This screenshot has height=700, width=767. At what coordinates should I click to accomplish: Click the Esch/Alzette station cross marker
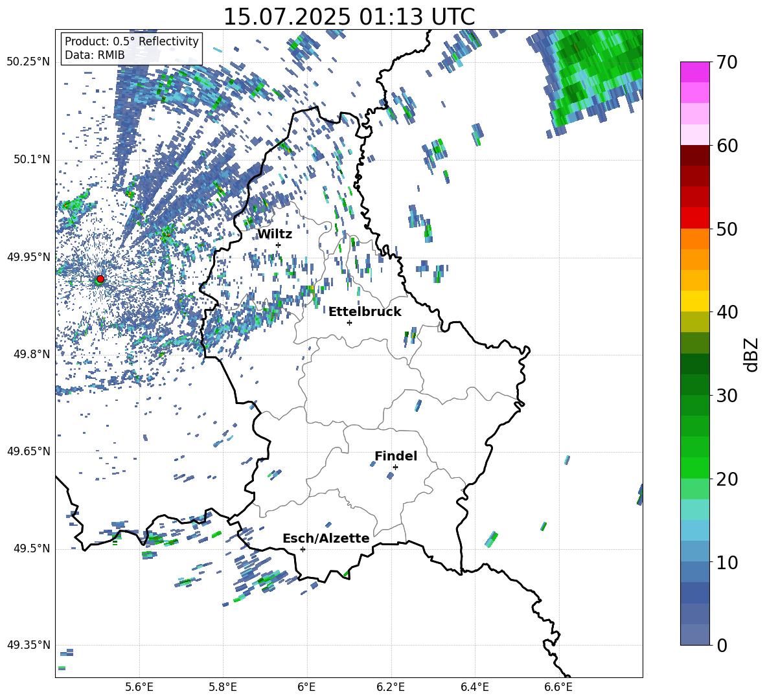pyautogui.click(x=303, y=549)
